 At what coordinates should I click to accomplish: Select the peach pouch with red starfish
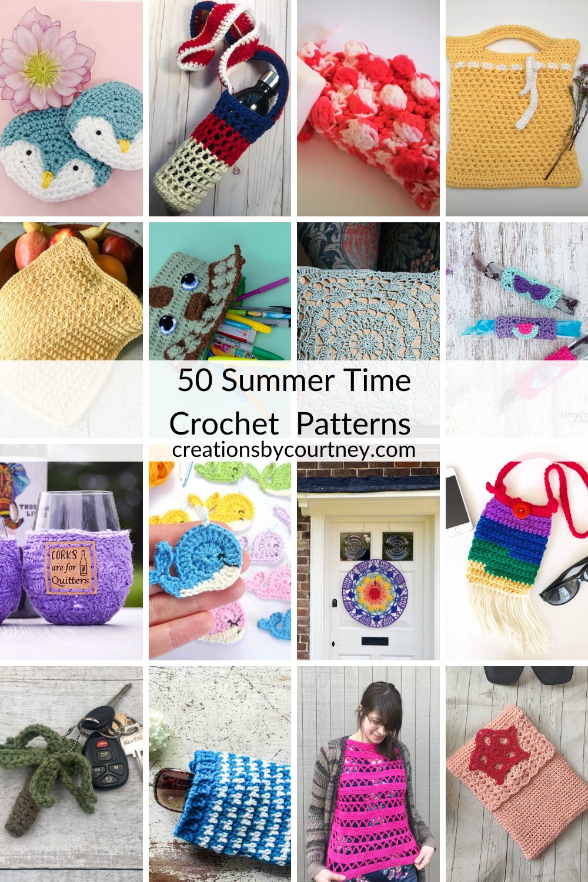[517, 774]
